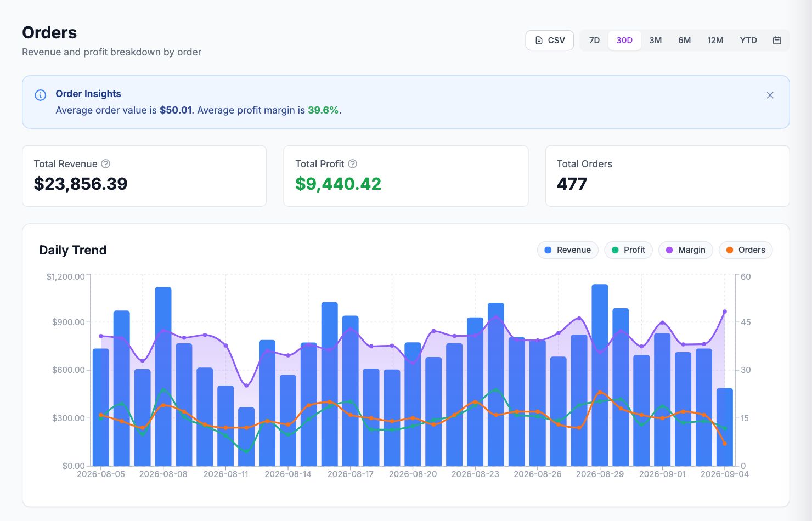Switch to the 6M range
This screenshot has height=521, width=812.
684,41
